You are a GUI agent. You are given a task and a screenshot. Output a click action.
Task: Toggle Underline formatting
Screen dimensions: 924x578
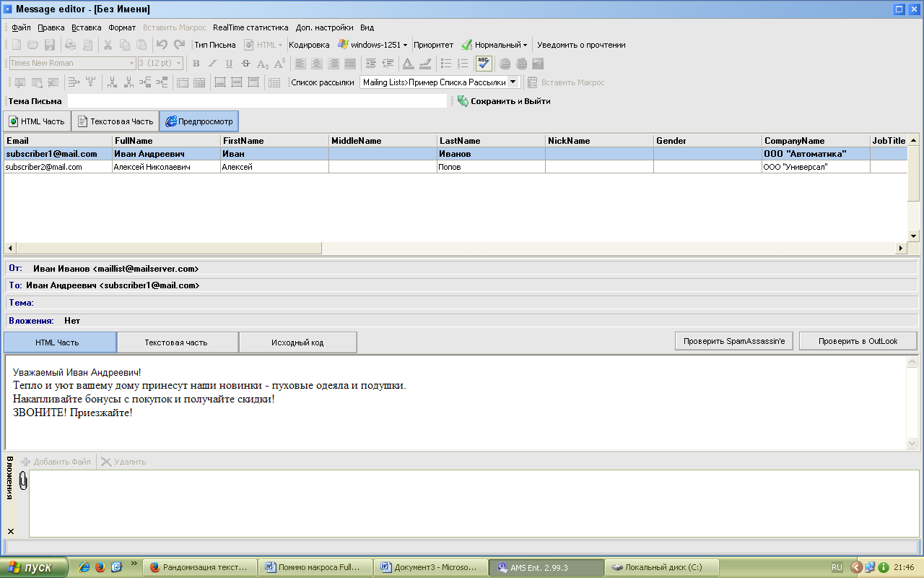[x=230, y=64]
